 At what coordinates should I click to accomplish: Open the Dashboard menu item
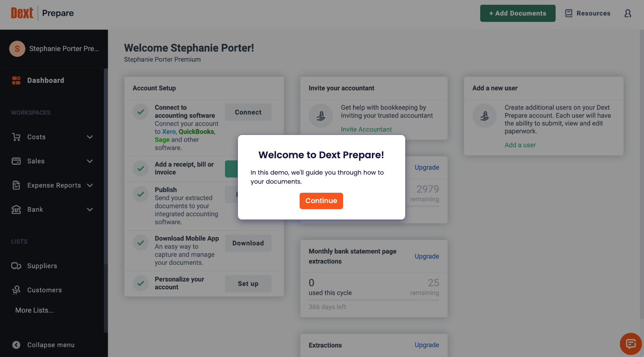45,80
